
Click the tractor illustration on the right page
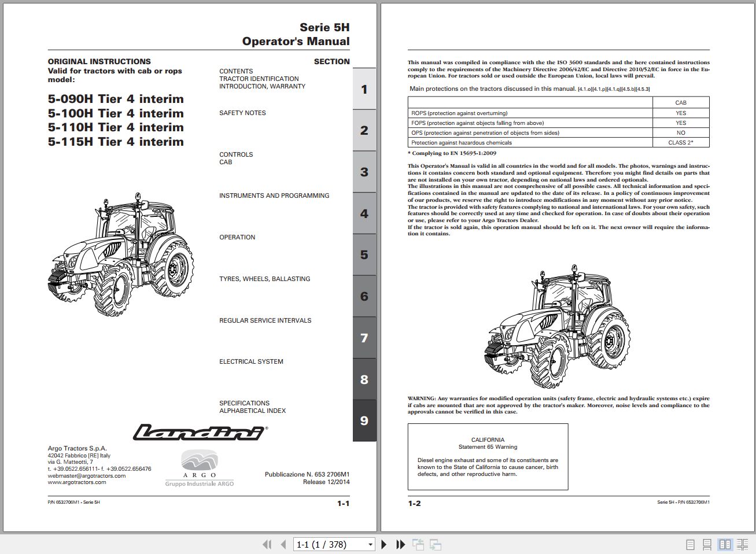click(x=557, y=326)
